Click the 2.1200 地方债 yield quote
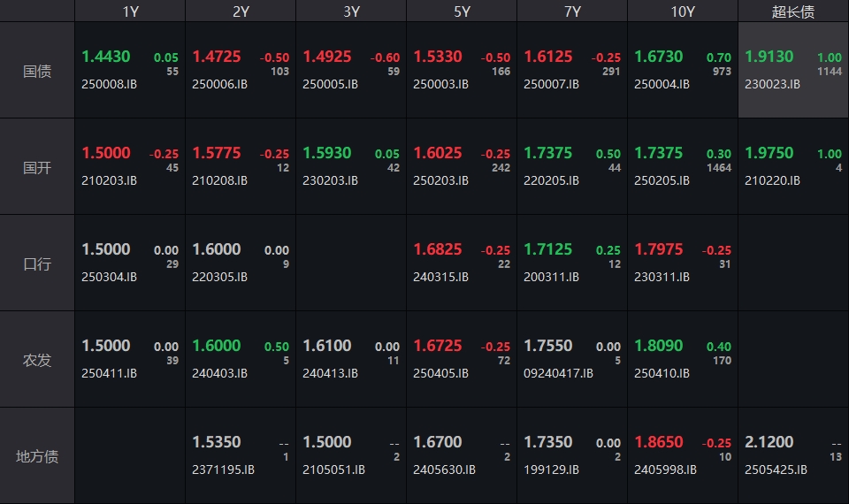The height and width of the screenshot is (504, 849). [769, 442]
